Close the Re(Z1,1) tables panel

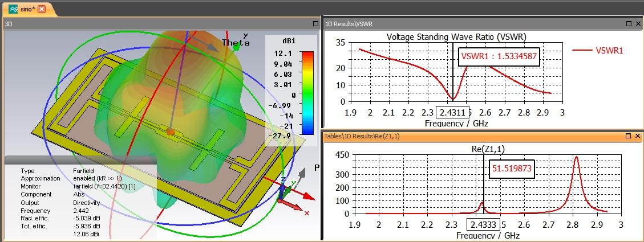pos(637,136)
